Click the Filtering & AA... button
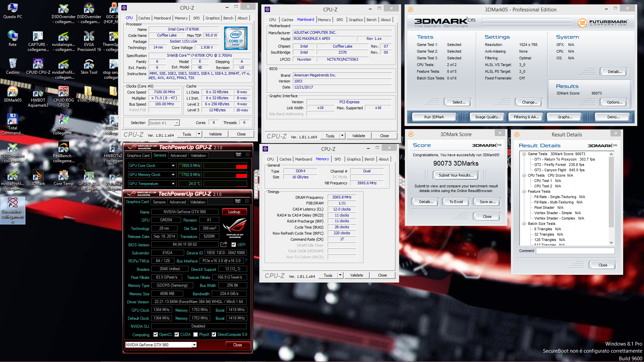 coord(526,117)
